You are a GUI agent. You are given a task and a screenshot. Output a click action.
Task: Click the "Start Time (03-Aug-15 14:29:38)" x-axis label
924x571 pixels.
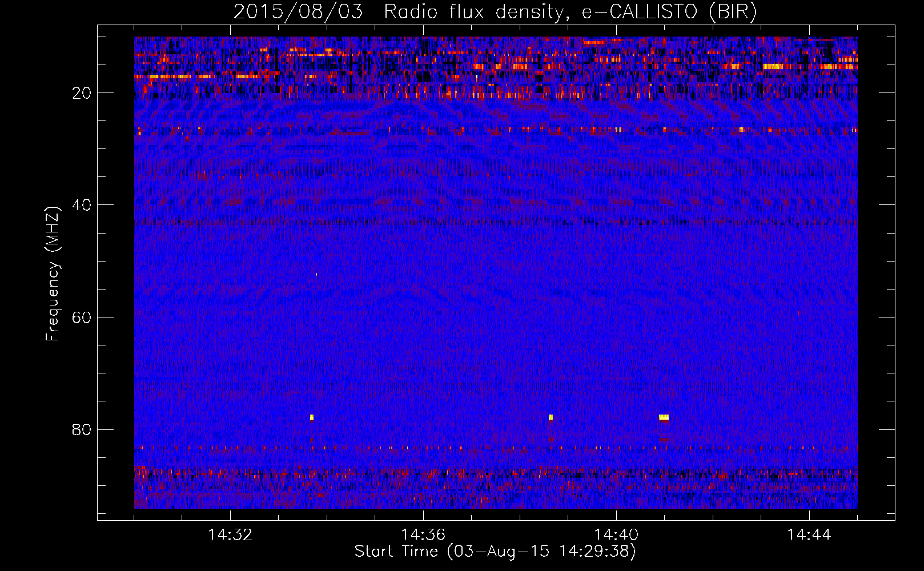click(495, 552)
